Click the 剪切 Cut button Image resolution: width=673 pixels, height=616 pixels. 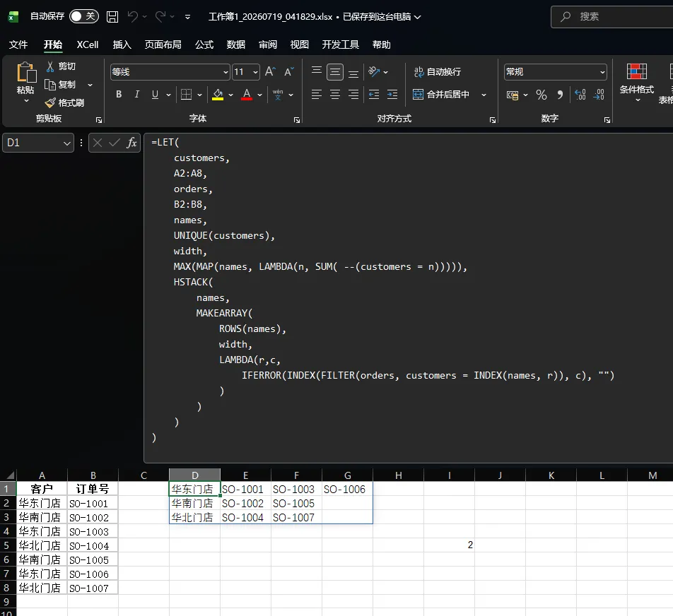click(61, 66)
